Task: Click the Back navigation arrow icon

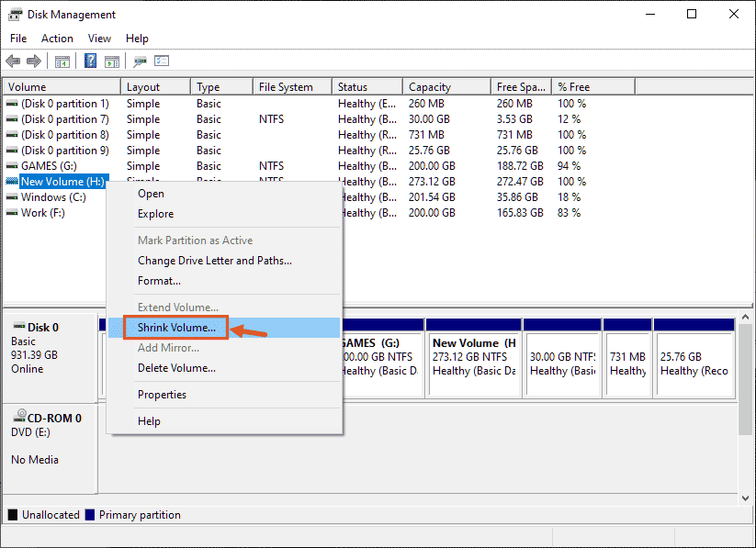Action: (13, 61)
